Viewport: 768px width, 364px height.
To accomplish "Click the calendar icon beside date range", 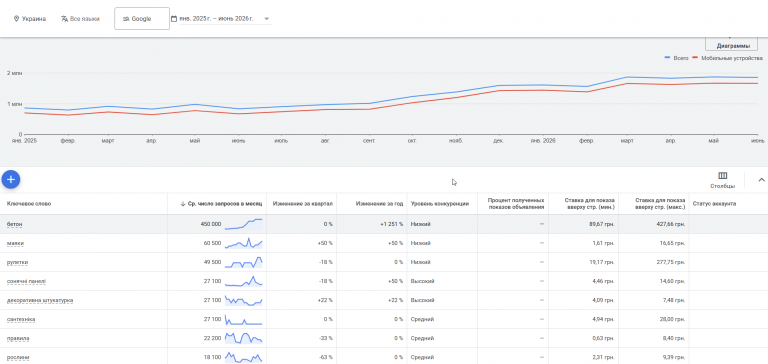I will [174, 19].
